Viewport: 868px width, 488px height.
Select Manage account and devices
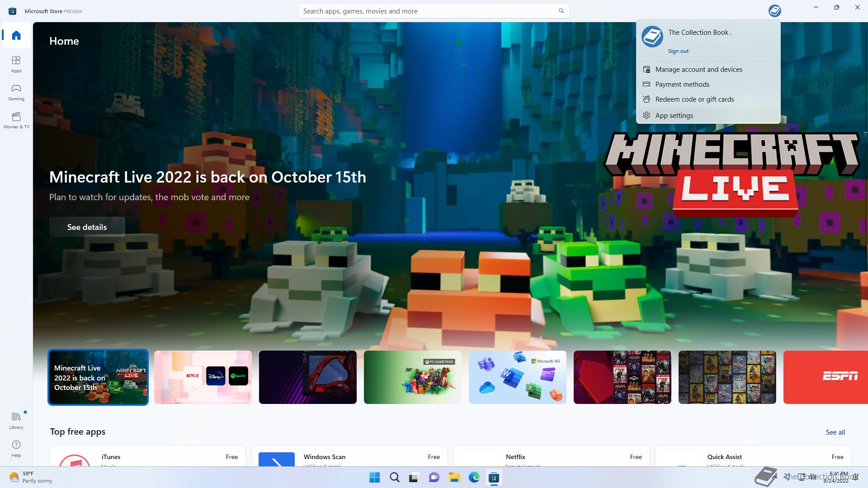click(708, 70)
